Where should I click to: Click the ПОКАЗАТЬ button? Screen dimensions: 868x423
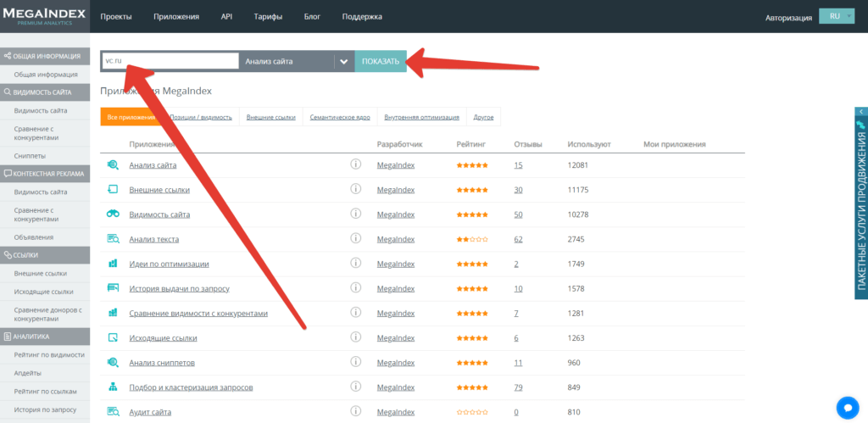381,61
